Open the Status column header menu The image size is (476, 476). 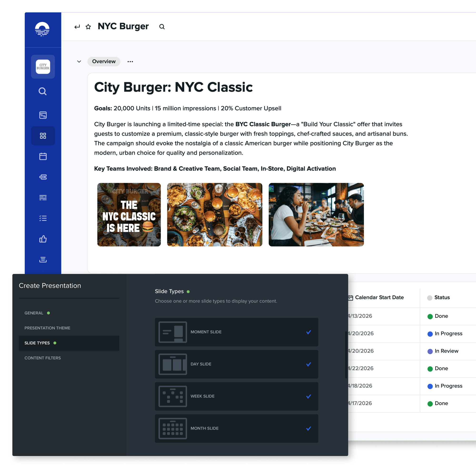pyautogui.click(x=442, y=297)
